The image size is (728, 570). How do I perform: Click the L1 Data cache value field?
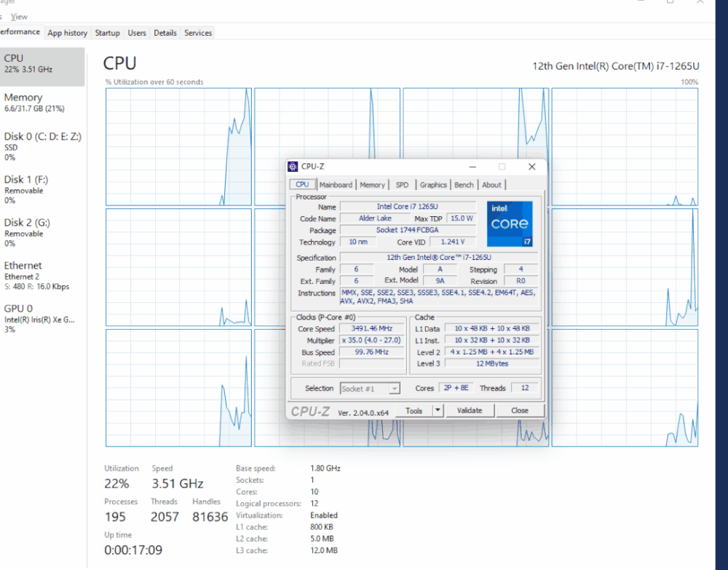click(x=492, y=328)
